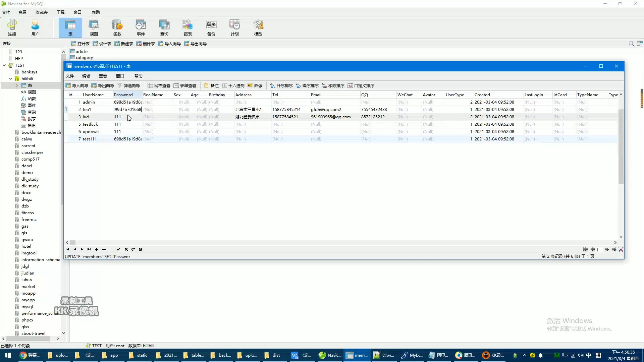
Task: Select the luci username row
Action: tap(86, 117)
